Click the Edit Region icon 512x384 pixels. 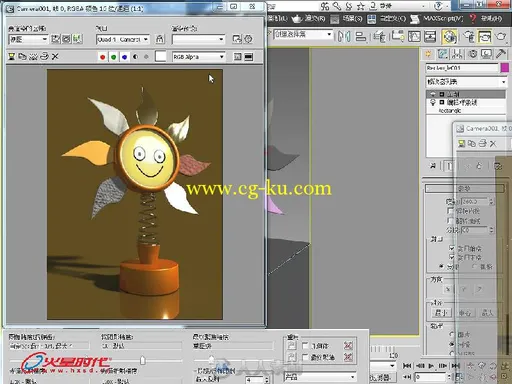pos(55,39)
